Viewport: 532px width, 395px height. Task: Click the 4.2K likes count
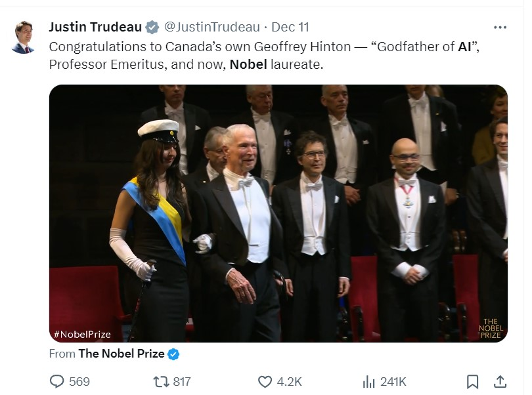coord(289,382)
